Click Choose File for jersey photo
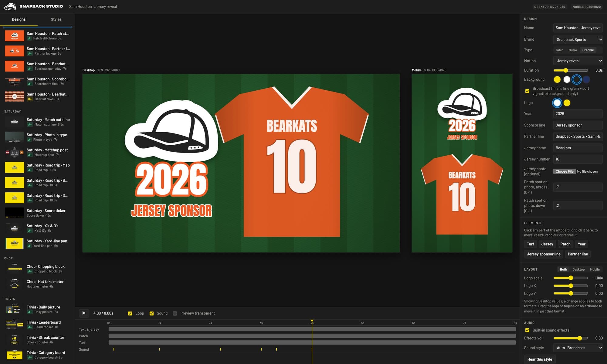Image resolution: width=607 pixels, height=364 pixels. pos(564,171)
